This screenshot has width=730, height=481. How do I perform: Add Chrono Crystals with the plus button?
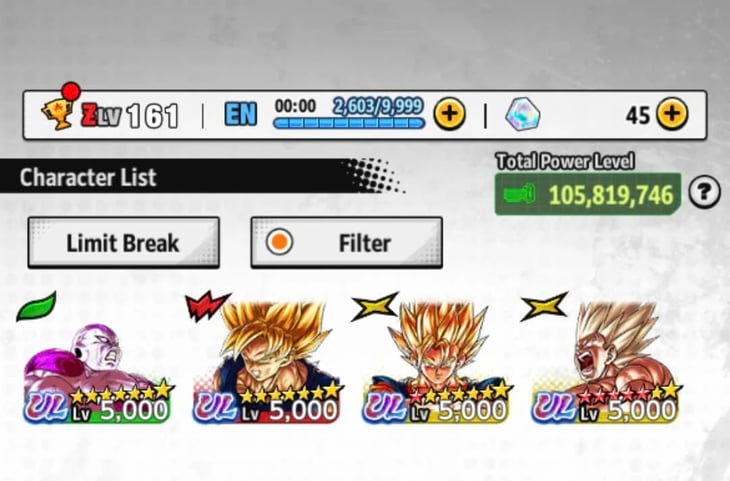[x=672, y=114]
